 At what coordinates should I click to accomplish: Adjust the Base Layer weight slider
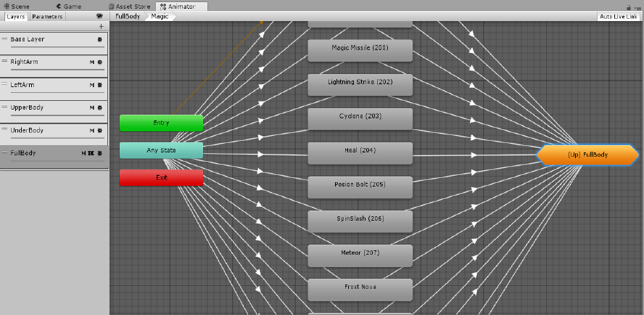(57, 48)
